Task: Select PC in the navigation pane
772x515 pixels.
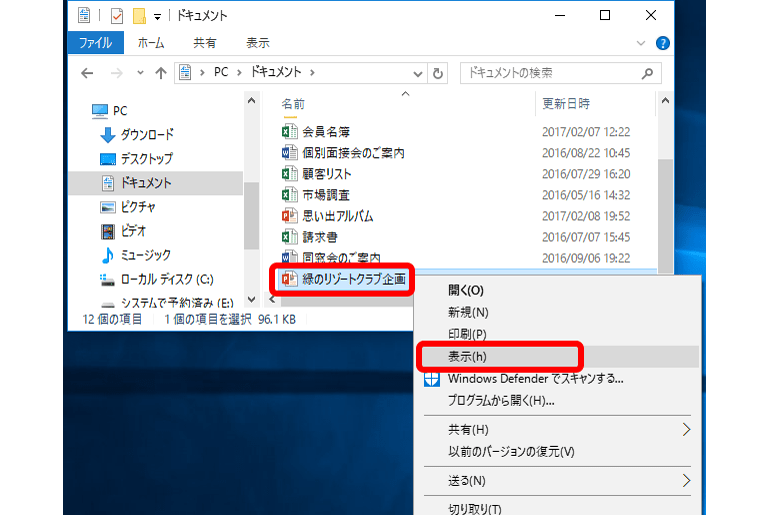Action: tap(110, 111)
